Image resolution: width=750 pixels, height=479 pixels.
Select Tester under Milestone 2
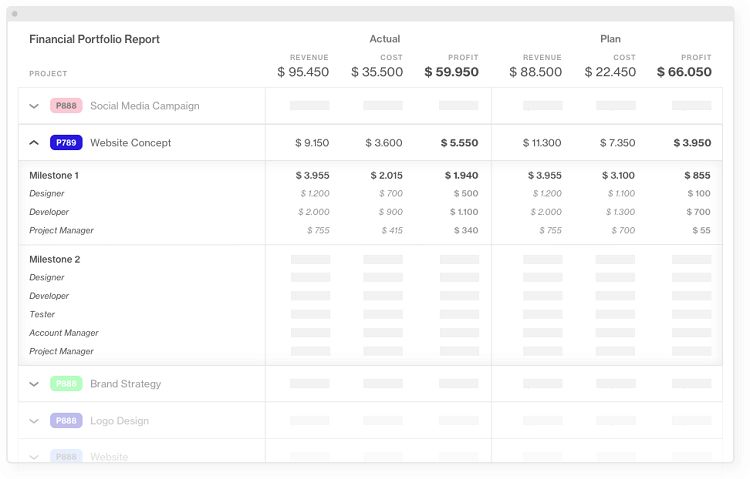coord(42,314)
